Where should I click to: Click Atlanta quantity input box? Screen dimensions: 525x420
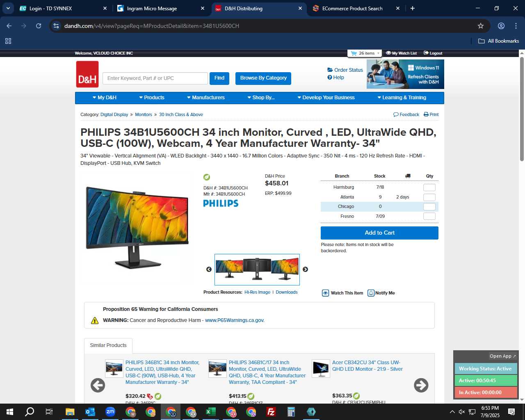point(429,197)
